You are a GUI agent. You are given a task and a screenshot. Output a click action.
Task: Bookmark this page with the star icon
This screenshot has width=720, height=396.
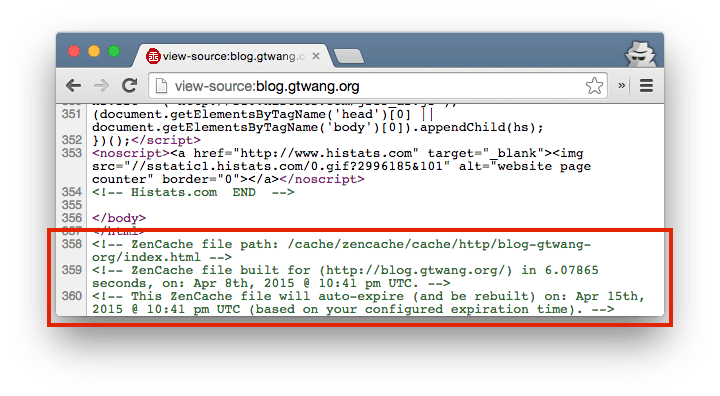(x=594, y=86)
